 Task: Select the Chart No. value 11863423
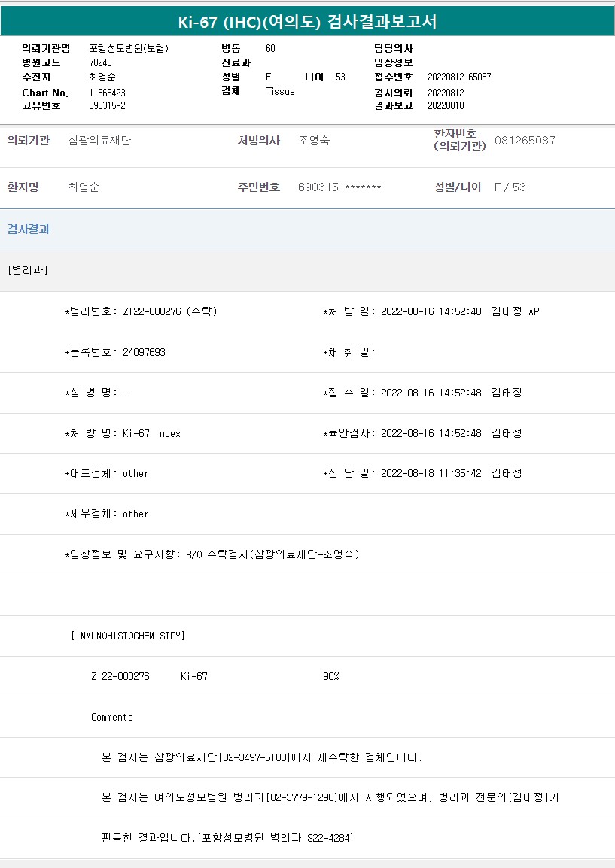tap(107, 93)
